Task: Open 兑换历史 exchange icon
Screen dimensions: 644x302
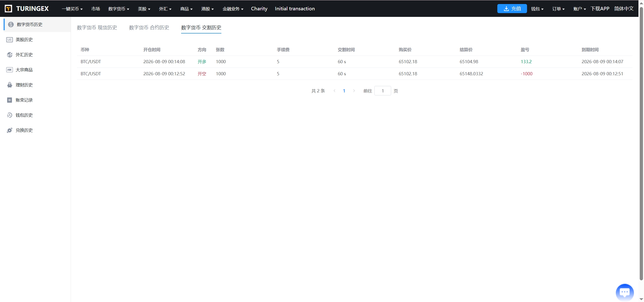Action: point(10,130)
